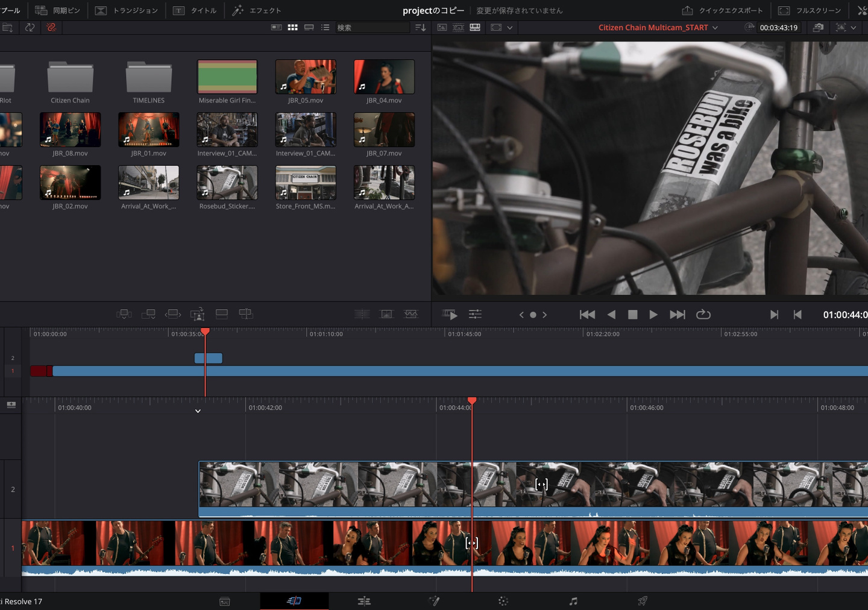Stop playback
The height and width of the screenshot is (610, 868).
point(632,315)
